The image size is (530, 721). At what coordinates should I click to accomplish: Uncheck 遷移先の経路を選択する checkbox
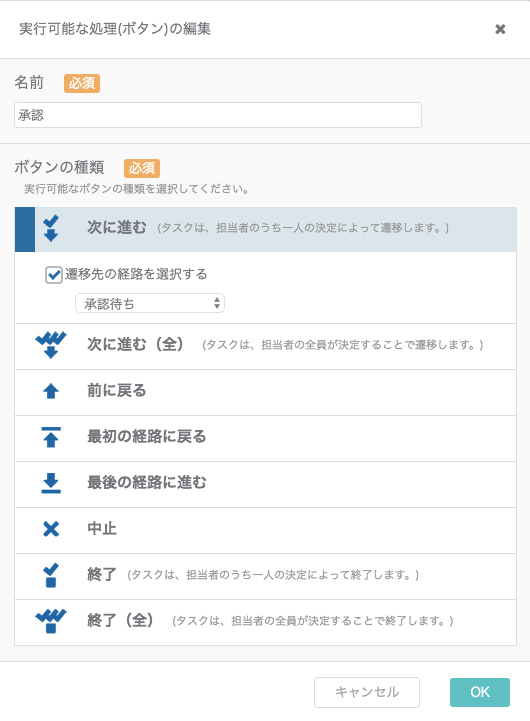pyautogui.click(x=54, y=275)
